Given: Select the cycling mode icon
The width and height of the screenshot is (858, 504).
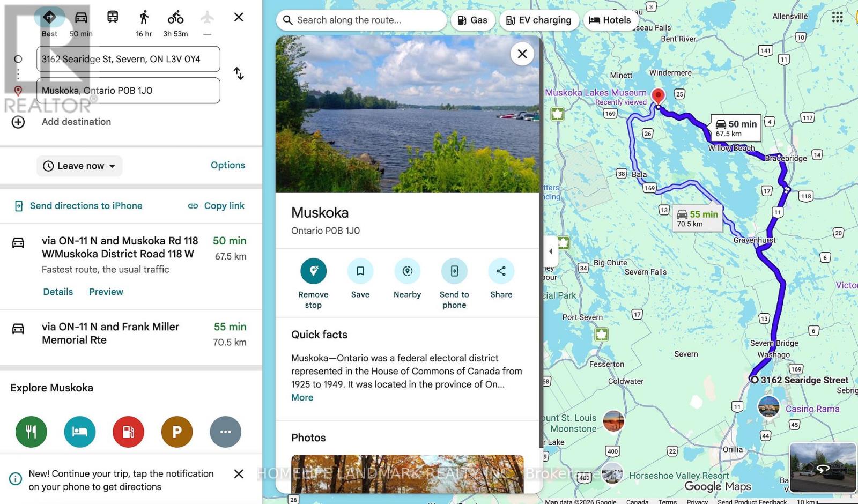Looking at the screenshot, I should pyautogui.click(x=175, y=17).
